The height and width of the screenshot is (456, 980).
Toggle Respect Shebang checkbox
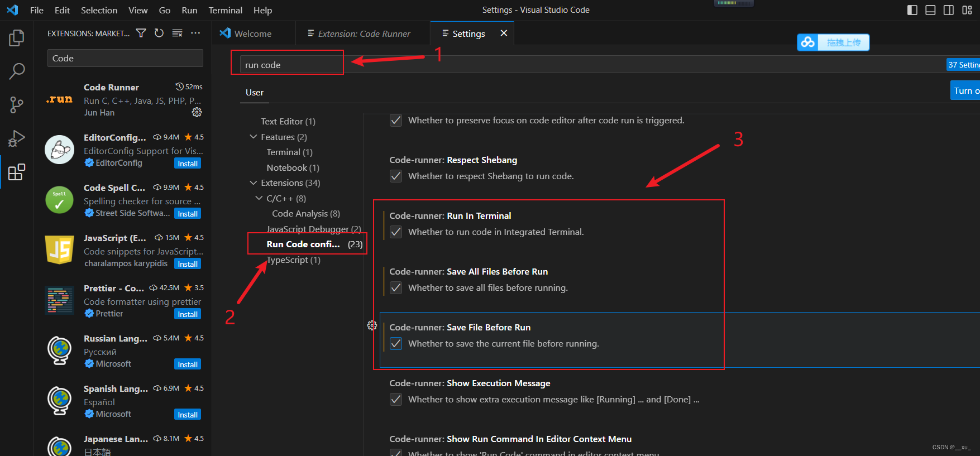(396, 176)
